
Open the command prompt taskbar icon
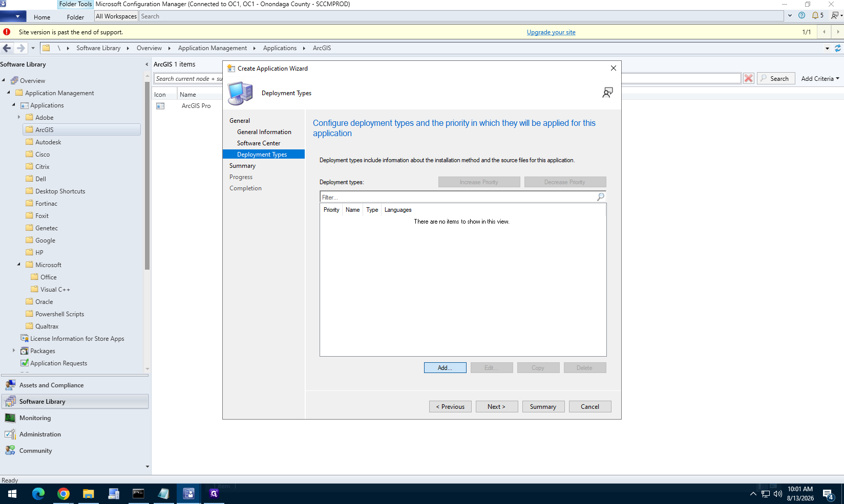[138, 494]
